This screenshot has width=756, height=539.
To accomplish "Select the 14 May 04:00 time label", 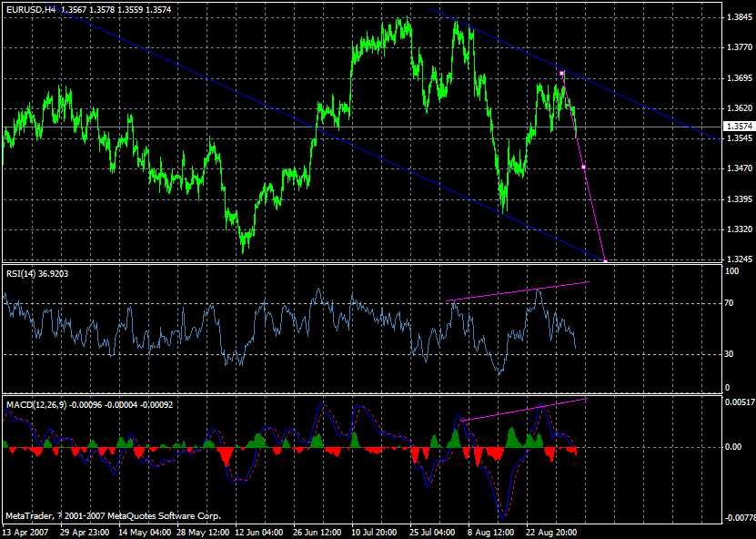I will (x=144, y=532).
